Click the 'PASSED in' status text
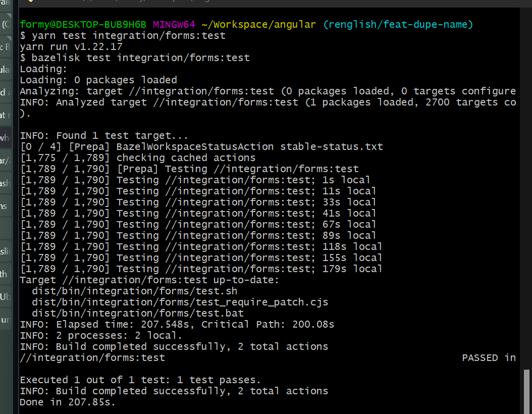This screenshot has width=532, height=414. coord(489,358)
